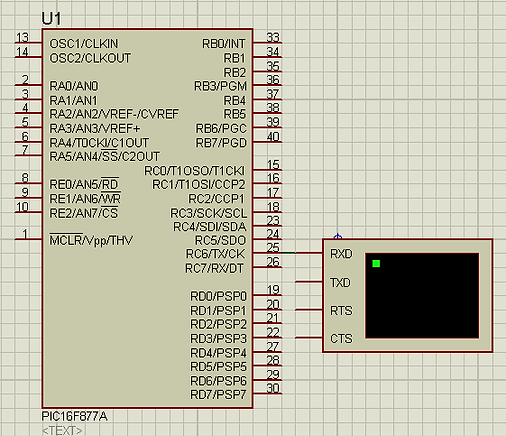Select the virtual terminal black screen

coord(422,296)
